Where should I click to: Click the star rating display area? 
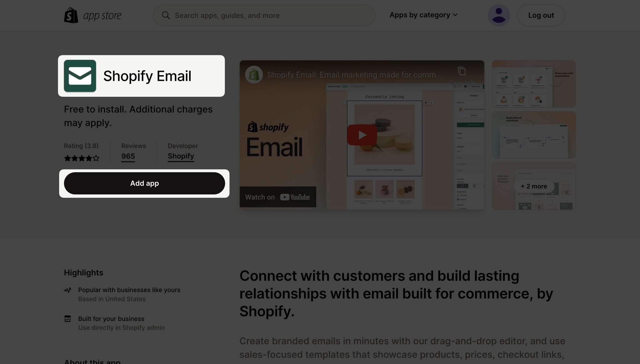click(x=81, y=158)
